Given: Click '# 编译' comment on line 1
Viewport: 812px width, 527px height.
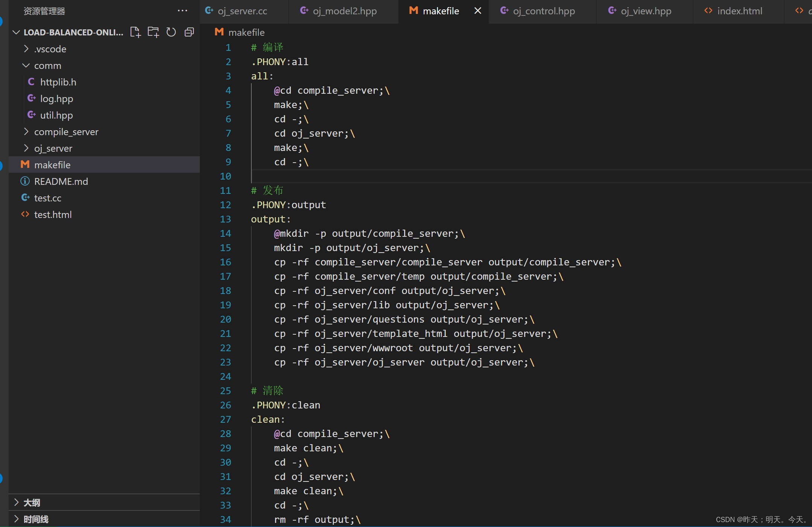Looking at the screenshot, I should click(267, 47).
